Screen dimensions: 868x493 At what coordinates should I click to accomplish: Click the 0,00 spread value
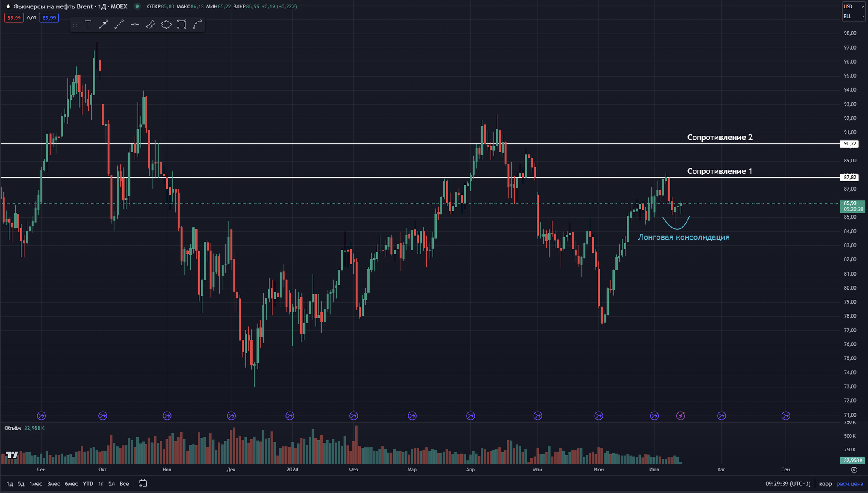click(x=31, y=18)
